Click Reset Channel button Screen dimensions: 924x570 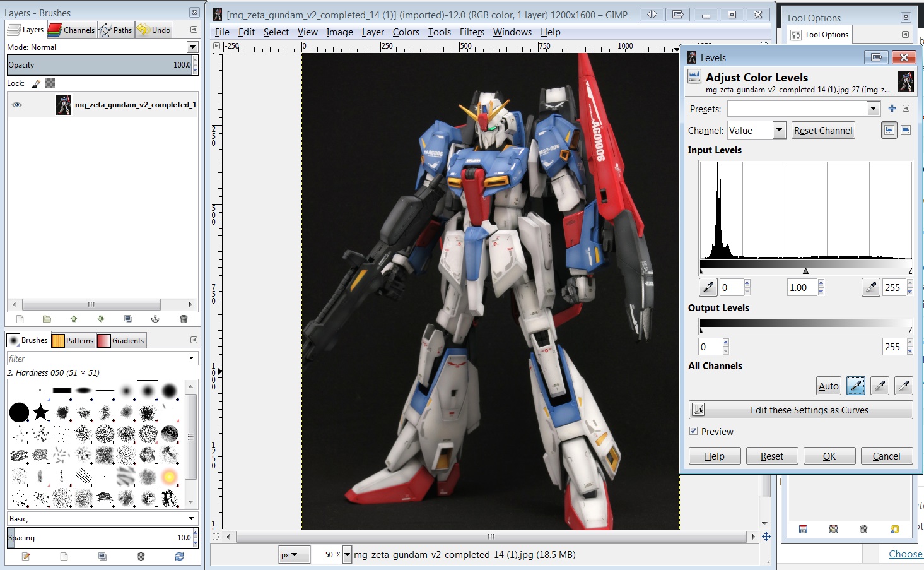pos(823,130)
